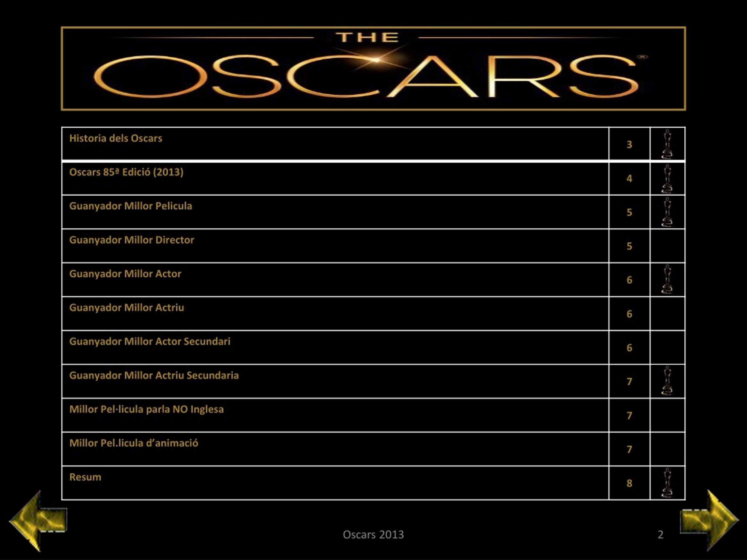Open the Historia dels Oscars entry
Viewport: 747px width, 560px height.
point(116,138)
